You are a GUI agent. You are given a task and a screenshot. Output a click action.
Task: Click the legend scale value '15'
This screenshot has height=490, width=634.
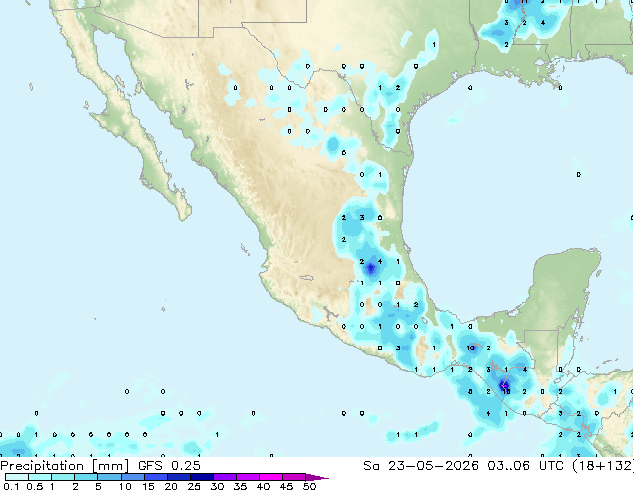148,486
